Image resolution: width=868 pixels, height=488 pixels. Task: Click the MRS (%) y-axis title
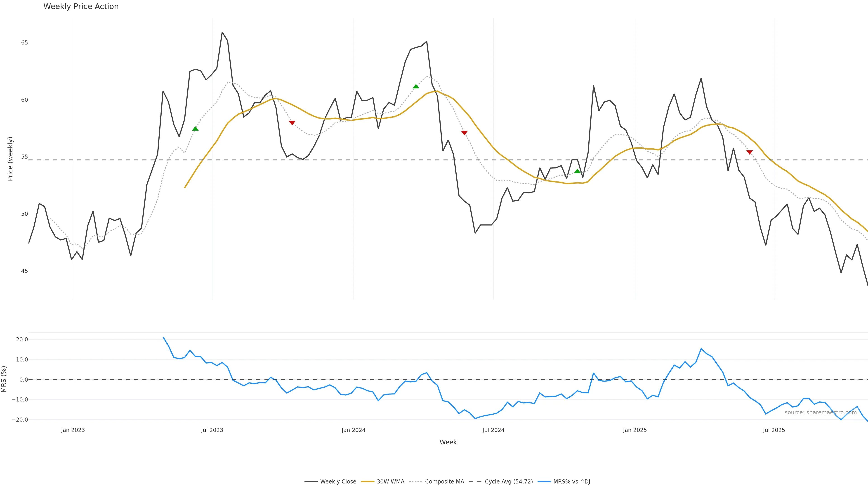[4, 379]
